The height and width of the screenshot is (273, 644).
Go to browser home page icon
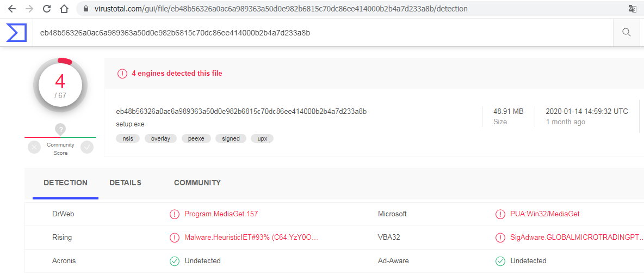pos(64,9)
